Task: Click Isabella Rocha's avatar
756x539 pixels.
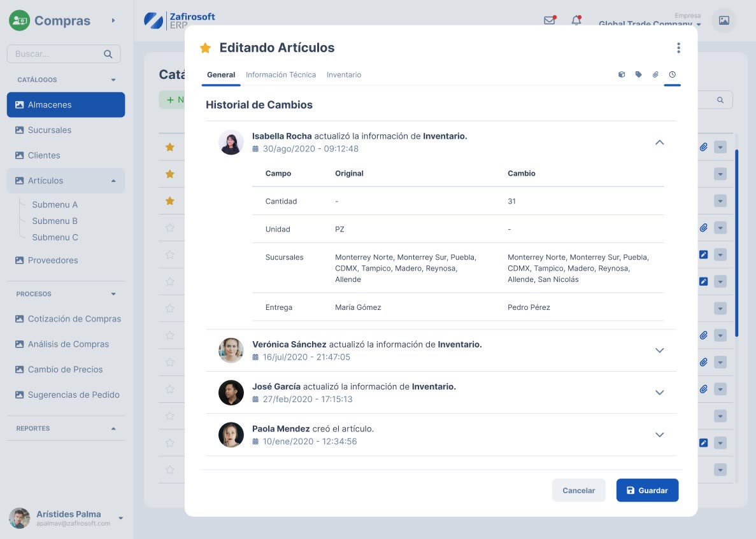Action: 231,142
